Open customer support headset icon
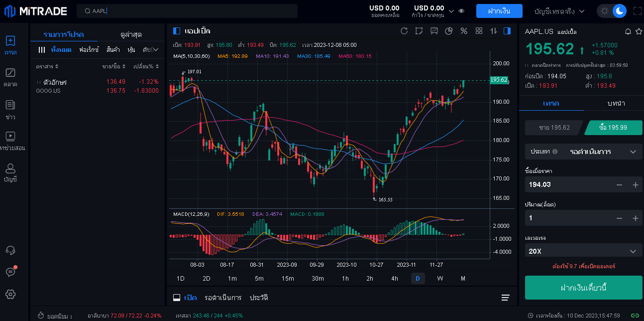Screen dimensions: 644x321 pos(10,250)
